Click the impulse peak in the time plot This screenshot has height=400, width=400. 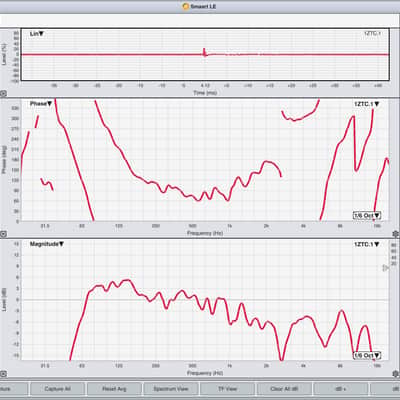204,52
